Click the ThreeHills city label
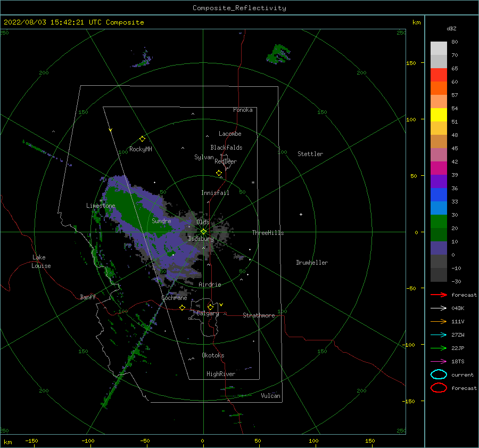 268,233
